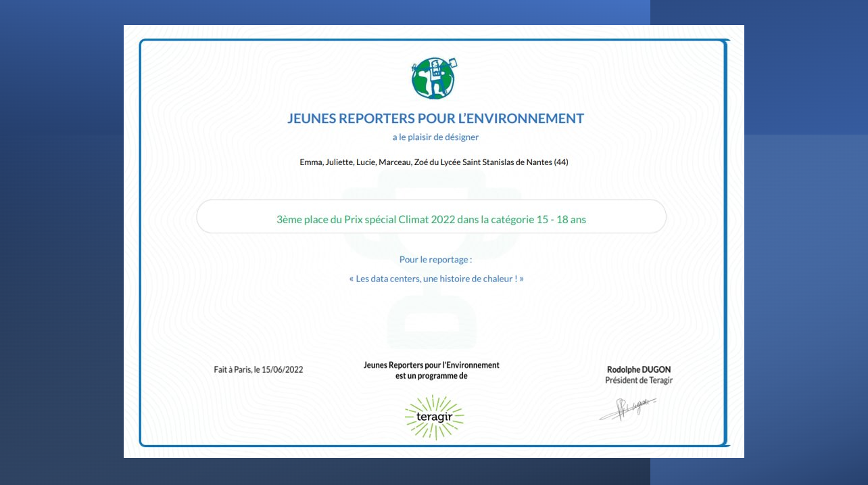Click 'Jeunes Reporters pour l'Environnement est un programme de'
Screen dimensions: 868x485
click(431, 370)
